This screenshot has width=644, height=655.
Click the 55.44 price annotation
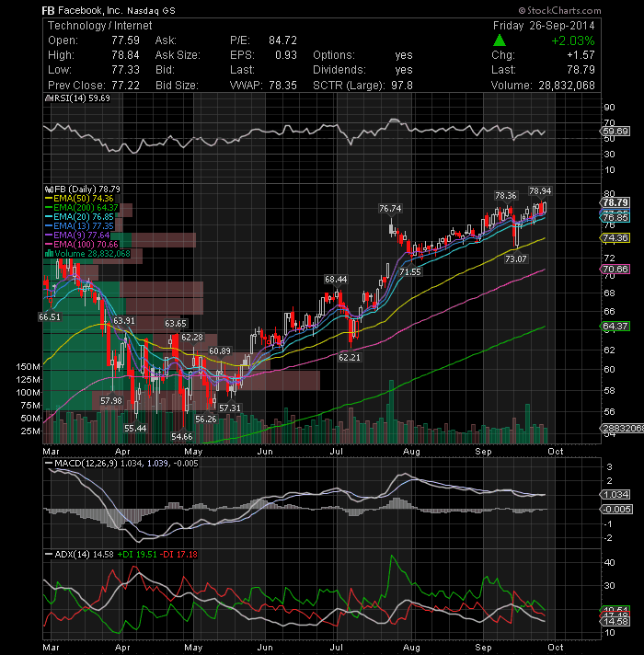coord(135,428)
